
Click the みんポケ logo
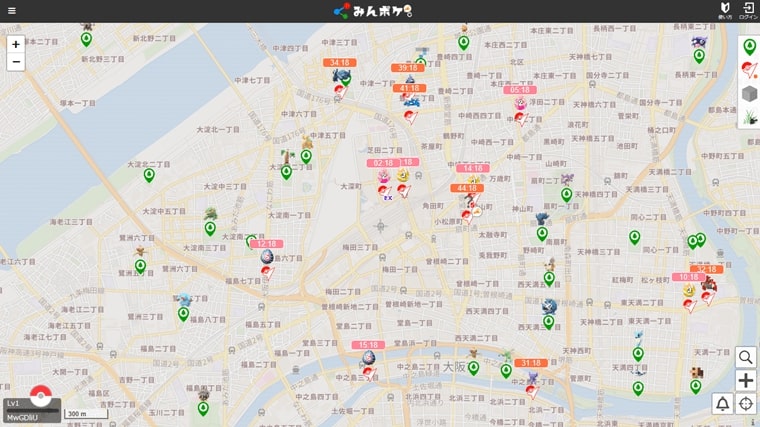point(373,11)
